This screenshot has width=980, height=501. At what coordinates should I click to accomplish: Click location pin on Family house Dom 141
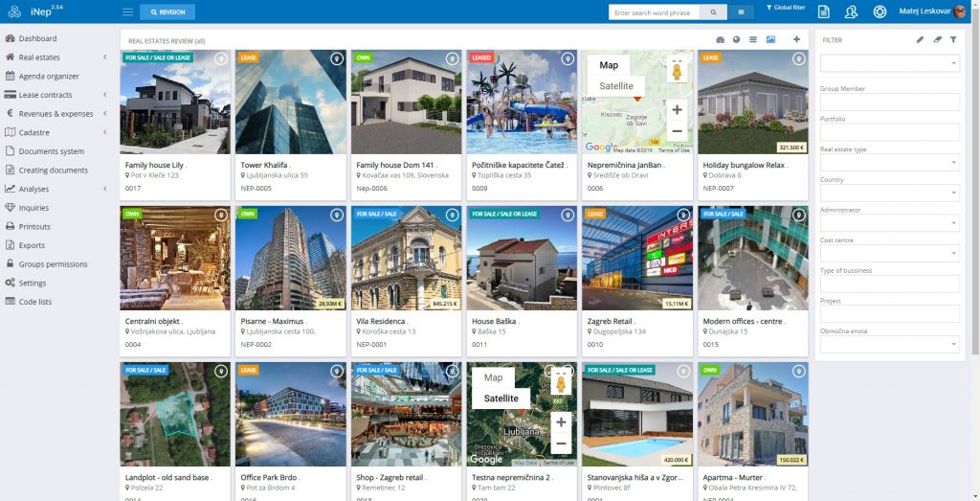(452, 58)
